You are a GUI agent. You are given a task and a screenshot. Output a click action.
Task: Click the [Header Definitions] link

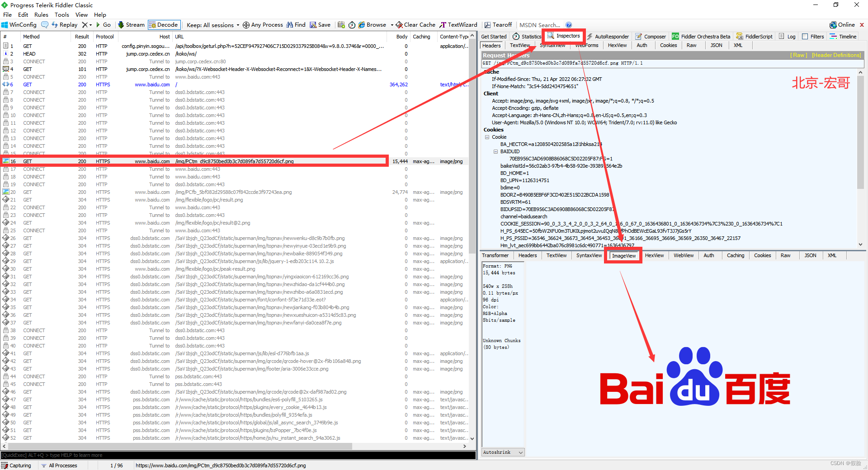836,55
